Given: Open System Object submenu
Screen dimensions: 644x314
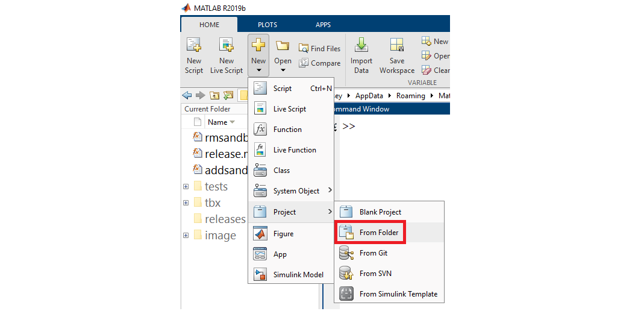Looking at the screenshot, I should point(296,191).
